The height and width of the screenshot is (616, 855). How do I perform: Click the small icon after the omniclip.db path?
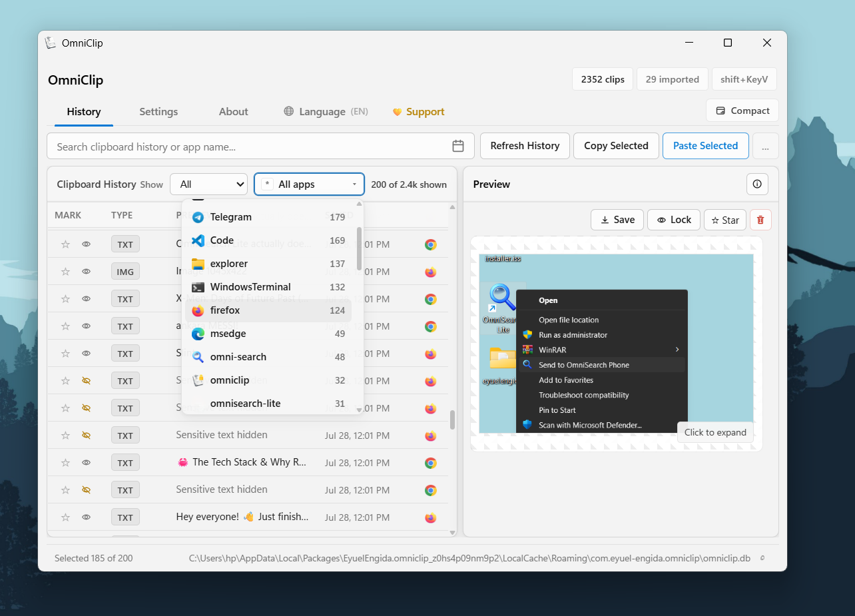point(762,558)
